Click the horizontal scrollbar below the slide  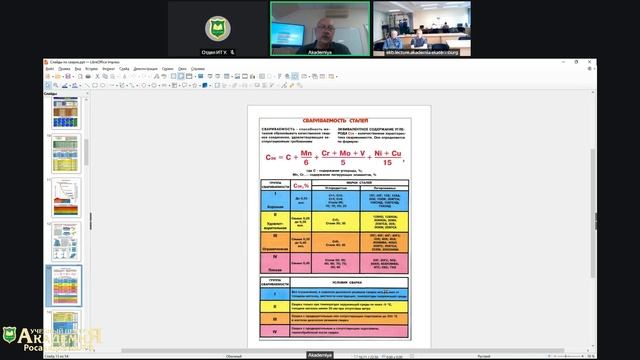(x=343, y=351)
